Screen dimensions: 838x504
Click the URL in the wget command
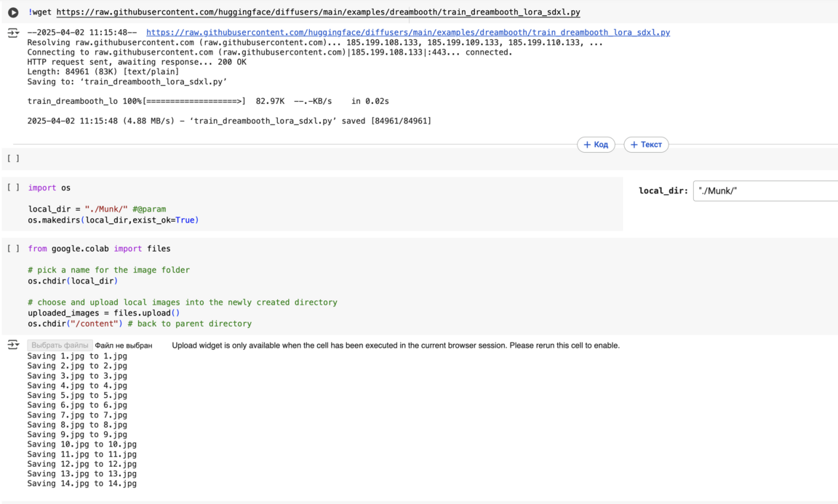coord(318,12)
